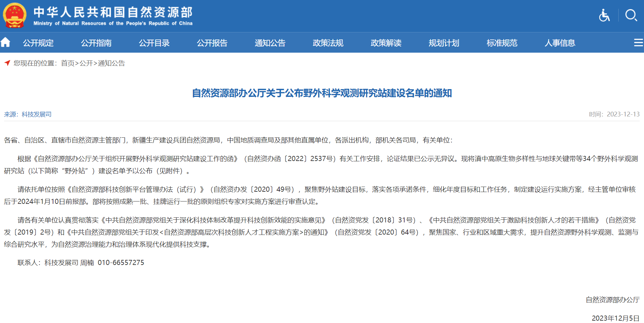Navigate to 规划计划 section
644x323 pixels.
(444, 43)
